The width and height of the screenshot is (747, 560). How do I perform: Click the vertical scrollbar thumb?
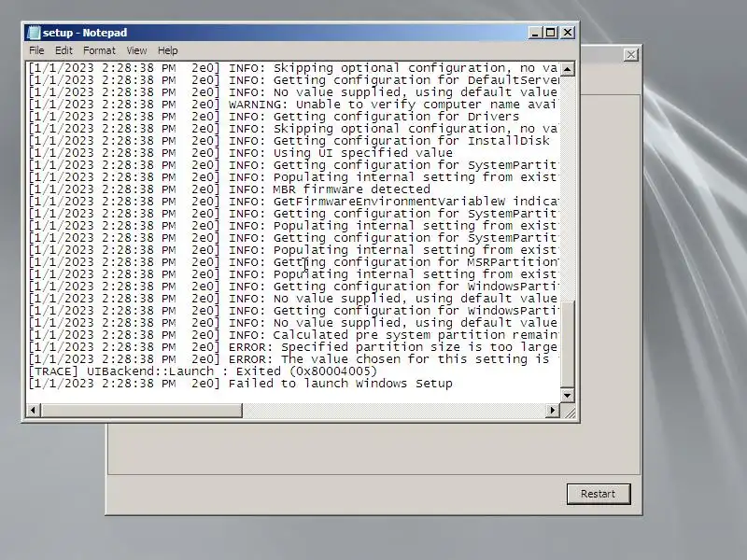(567, 344)
